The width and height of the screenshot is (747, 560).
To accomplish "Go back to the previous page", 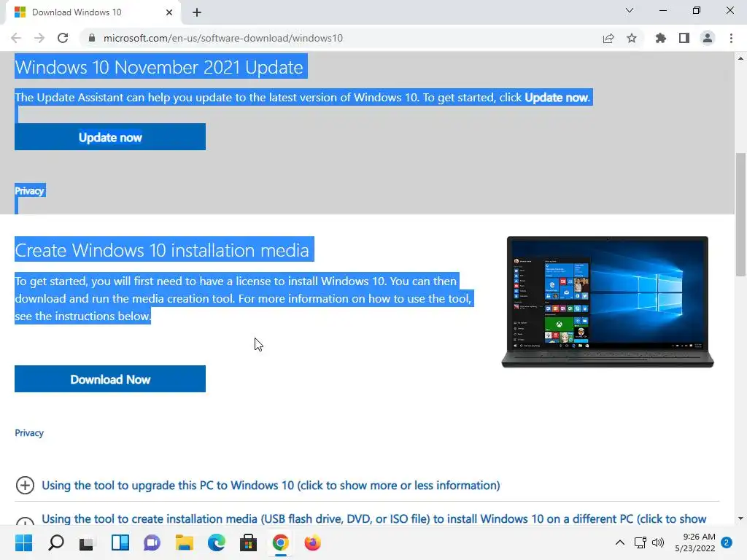I will click(x=16, y=38).
